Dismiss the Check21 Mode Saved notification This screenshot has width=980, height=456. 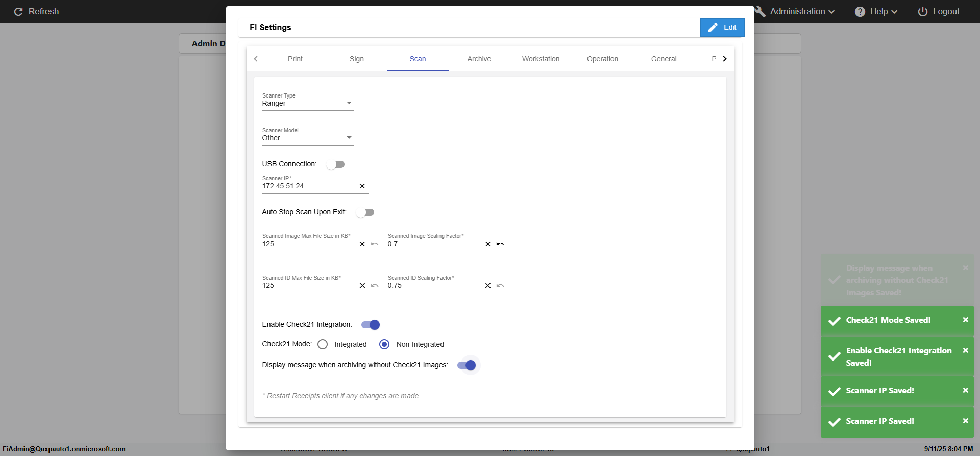[x=965, y=320]
